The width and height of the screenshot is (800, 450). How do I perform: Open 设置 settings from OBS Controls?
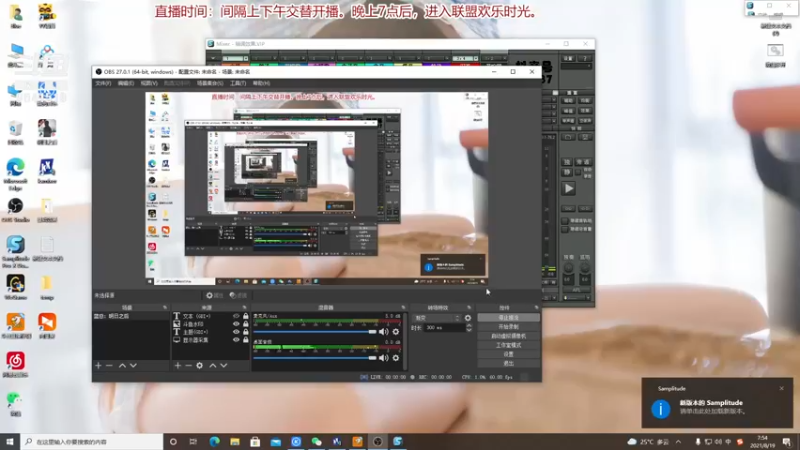pos(508,354)
